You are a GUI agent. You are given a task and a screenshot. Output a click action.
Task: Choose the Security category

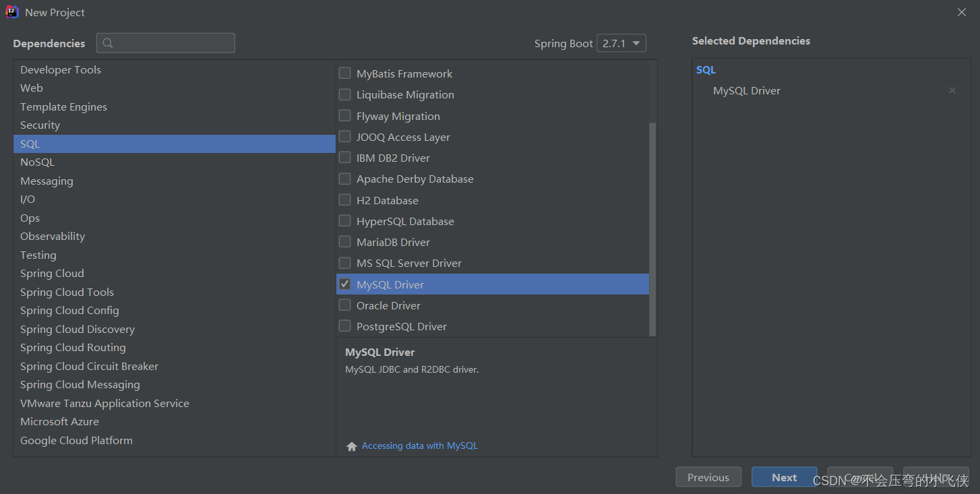(174, 125)
